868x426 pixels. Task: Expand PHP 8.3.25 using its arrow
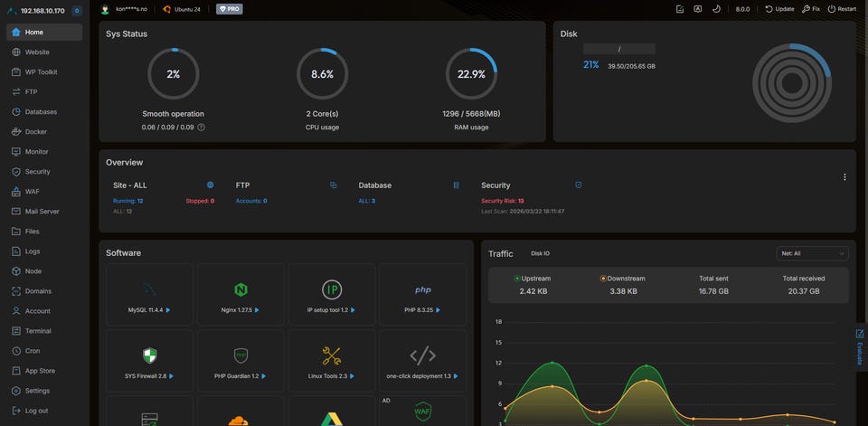[439, 310]
